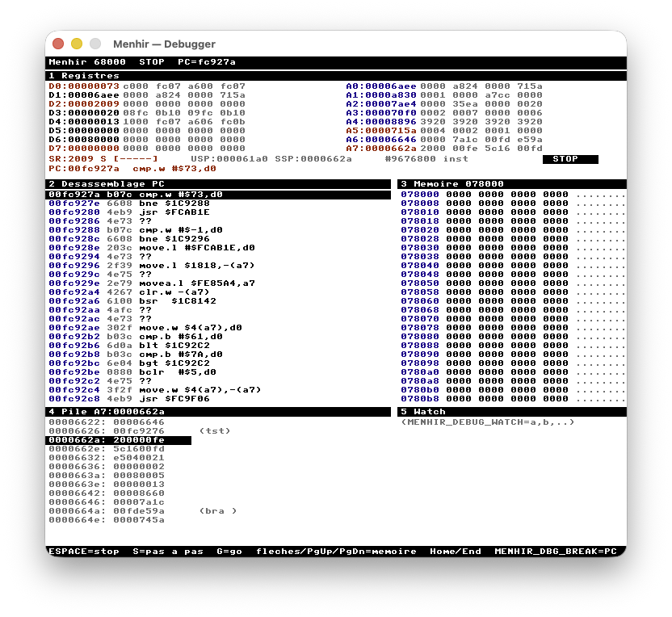Click register D1:00006aee value
The image size is (672, 617).
pos(84,95)
